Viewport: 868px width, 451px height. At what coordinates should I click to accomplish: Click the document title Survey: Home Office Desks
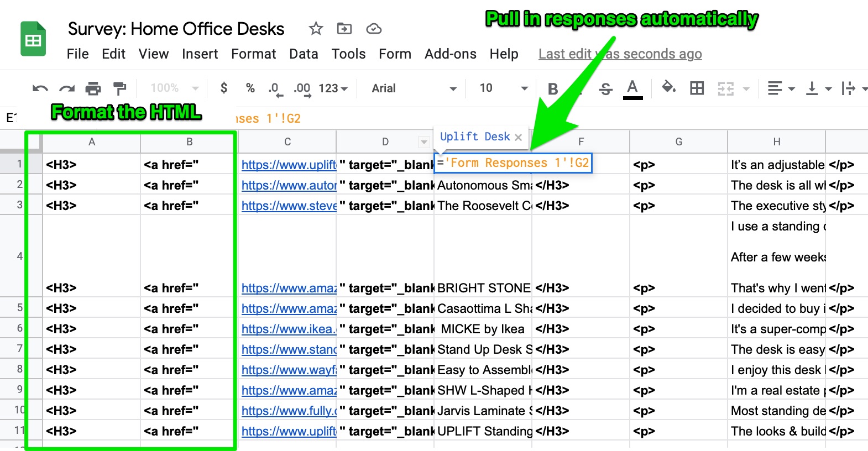click(x=176, y=29)
